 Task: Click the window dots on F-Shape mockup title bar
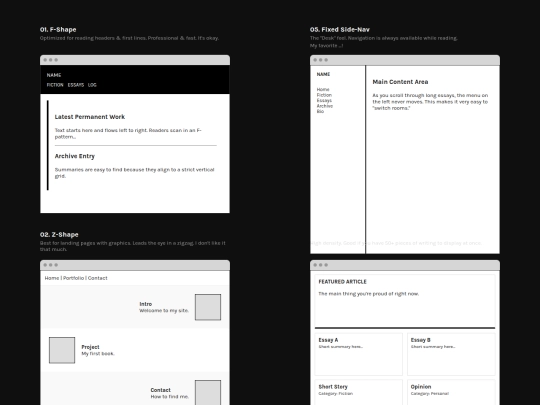tap(51, 60)
